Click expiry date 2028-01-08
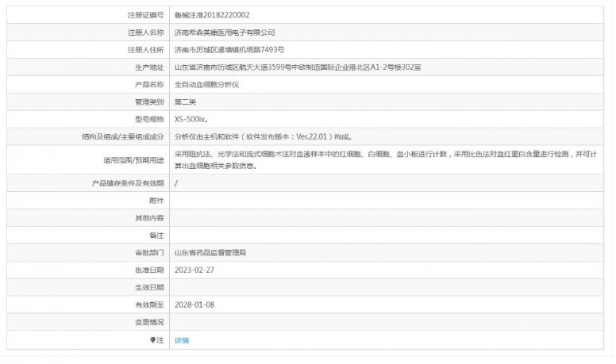The height and width of the screenshot is (364, 616). click(194, 305)
